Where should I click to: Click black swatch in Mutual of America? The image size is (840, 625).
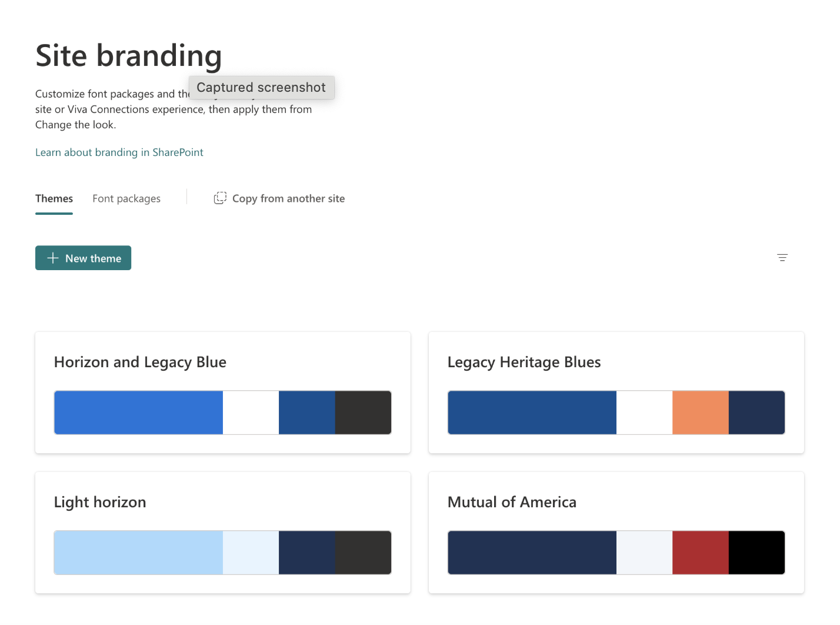point(756,553)
